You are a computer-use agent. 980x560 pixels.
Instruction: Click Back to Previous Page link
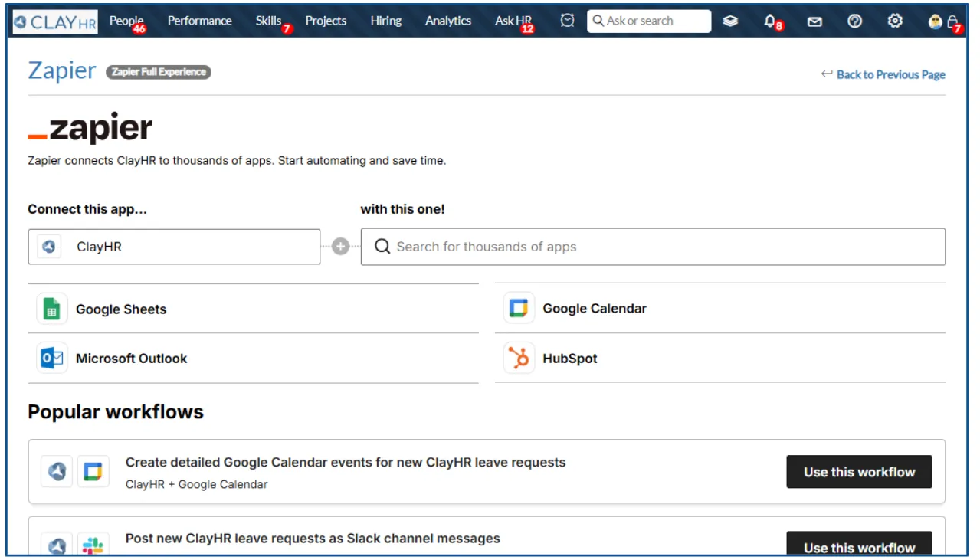coord(890,74)
